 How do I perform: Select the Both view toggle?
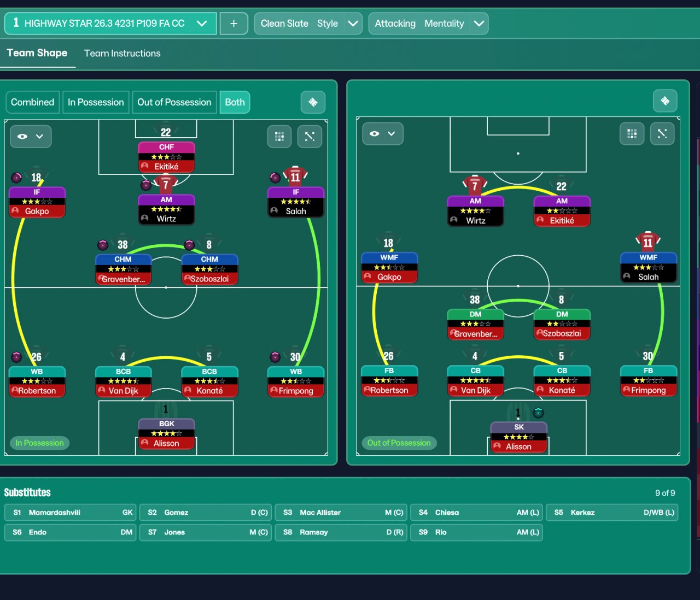(235, 102)
